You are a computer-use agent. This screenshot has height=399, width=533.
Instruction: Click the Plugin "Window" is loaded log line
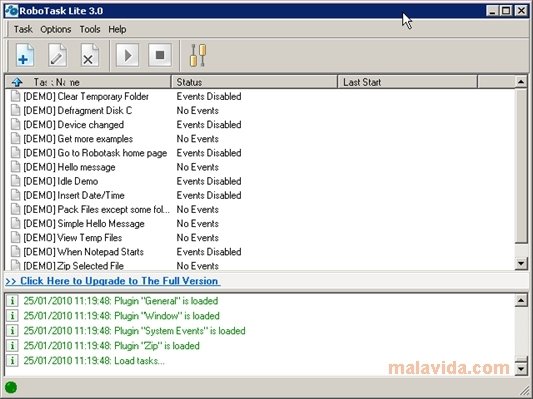click(x=121, y=316)
